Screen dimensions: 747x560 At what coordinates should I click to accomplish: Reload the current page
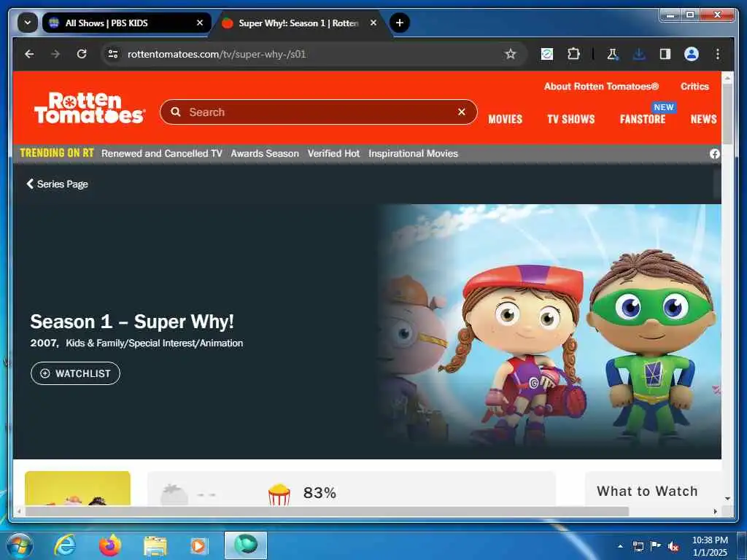[x=82, y=54]
